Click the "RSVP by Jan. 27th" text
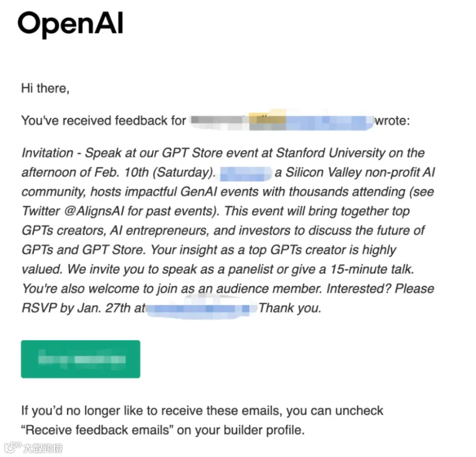 coord(76,308)
